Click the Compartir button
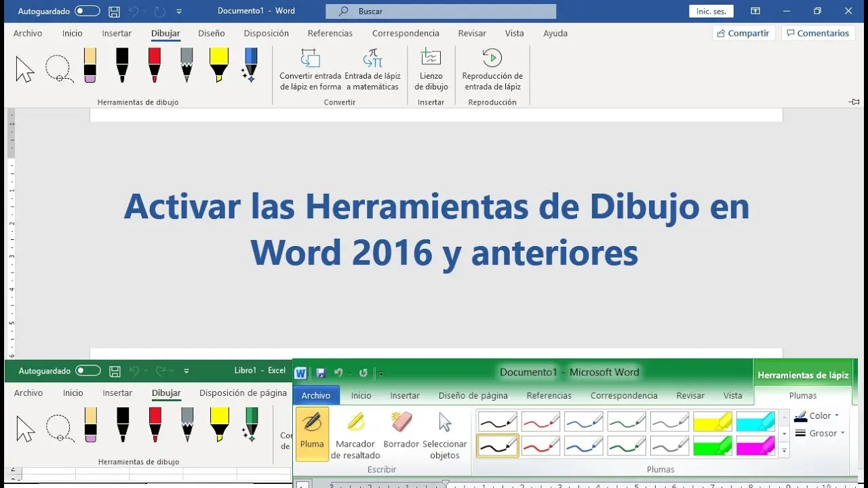868x488 pixels. pyautogui.click(x=744, y=33)
